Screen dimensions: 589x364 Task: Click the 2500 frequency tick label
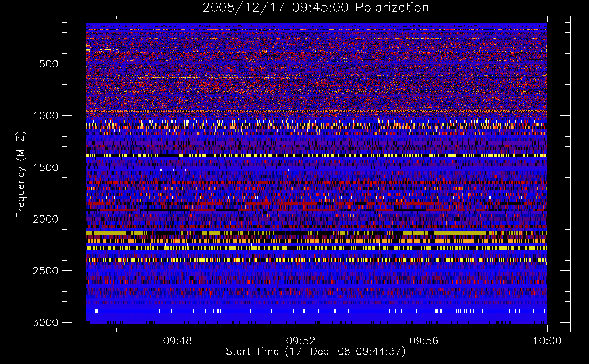click(46, 271)
